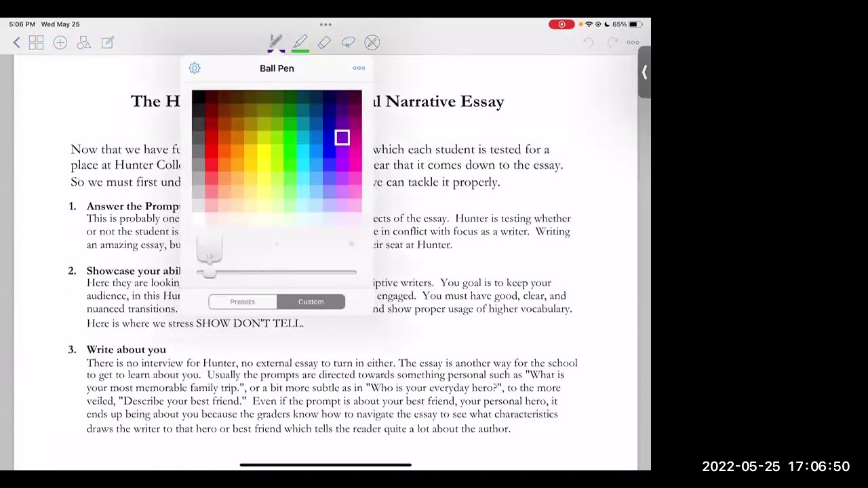Open the page thumbnails grid view
Image resolution: width=868 pixels, height=488 pixels.
coord(37,43)
